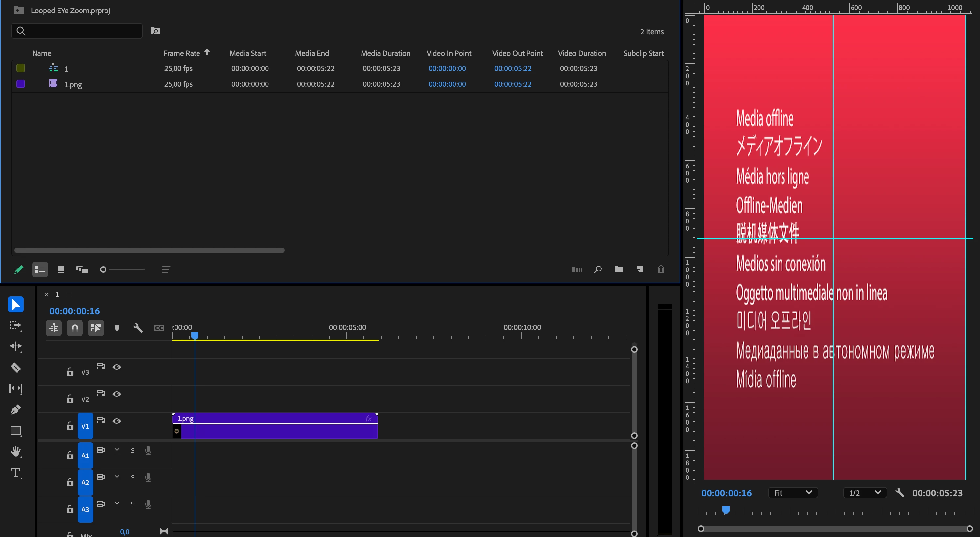Sort by Media Duration column header

pyautogui.click(x=385, y=53)
